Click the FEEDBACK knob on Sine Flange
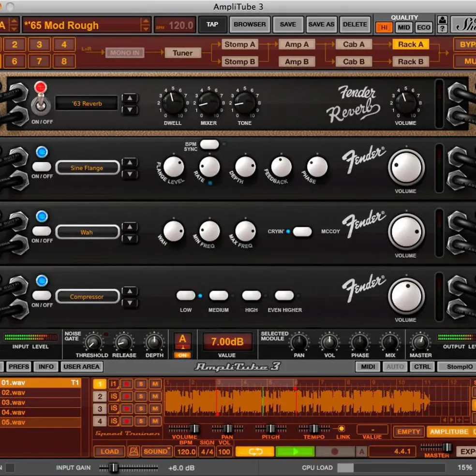 pyautogui.click(x=281, y=167)
